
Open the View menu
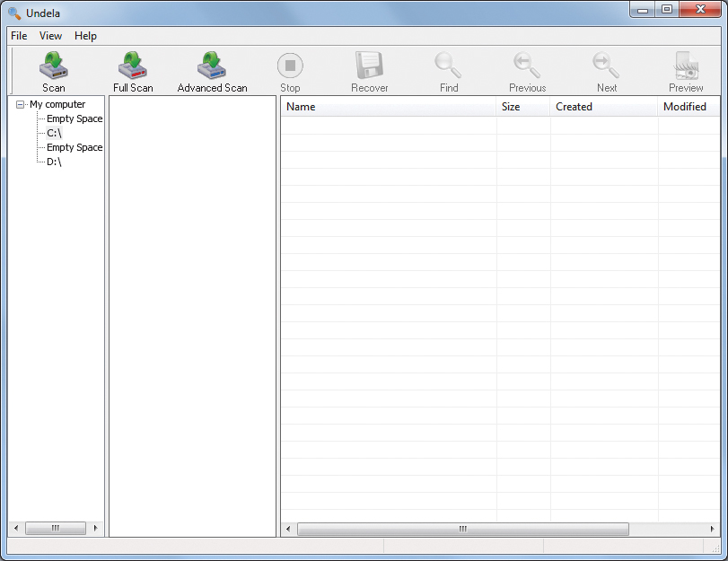pos(50,36)
